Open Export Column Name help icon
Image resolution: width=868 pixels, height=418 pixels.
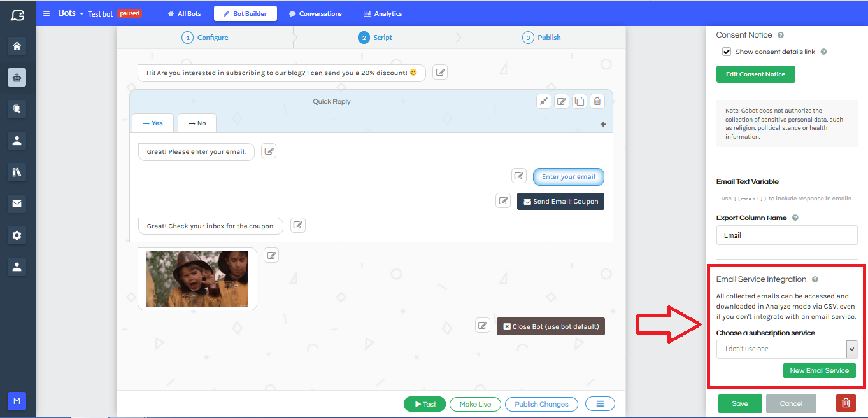coord(795,218)
